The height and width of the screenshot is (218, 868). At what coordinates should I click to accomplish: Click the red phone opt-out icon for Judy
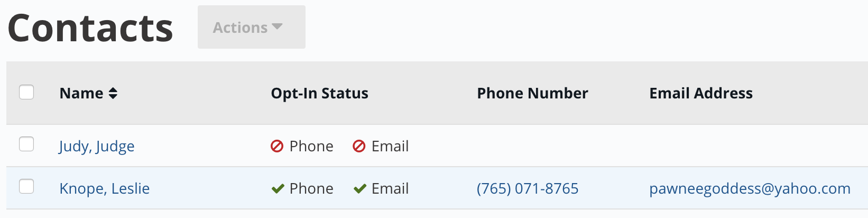pos(277,146)
